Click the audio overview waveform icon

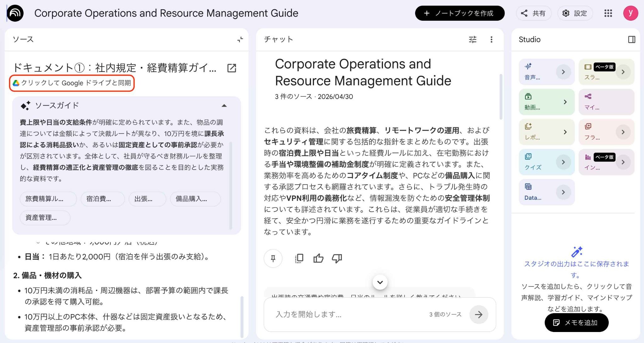[x=528, y=66]
